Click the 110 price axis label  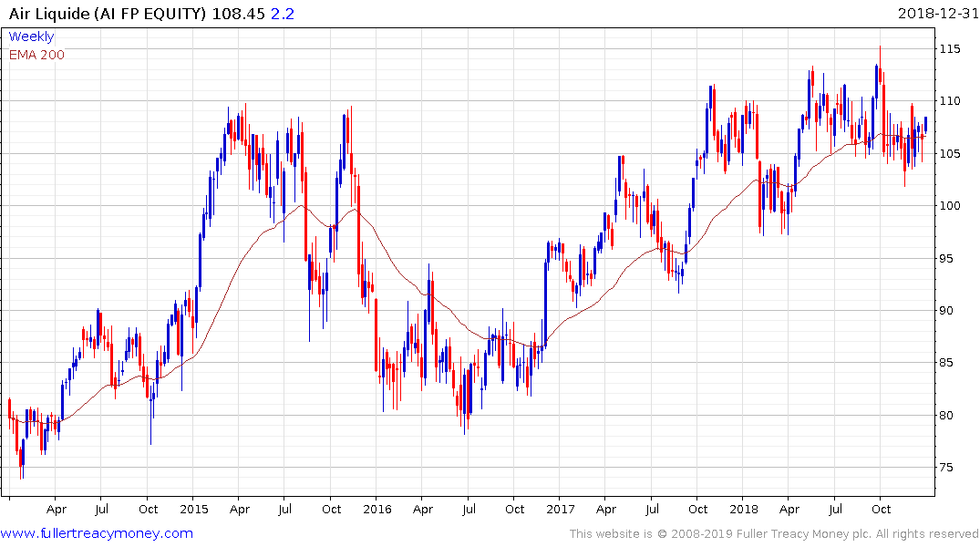point(950,100)
